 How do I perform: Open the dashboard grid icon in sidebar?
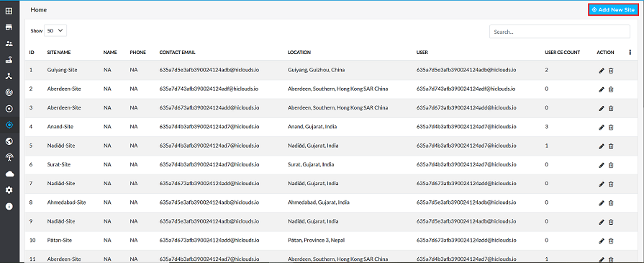pyautogui.click(x=9, y=11)
